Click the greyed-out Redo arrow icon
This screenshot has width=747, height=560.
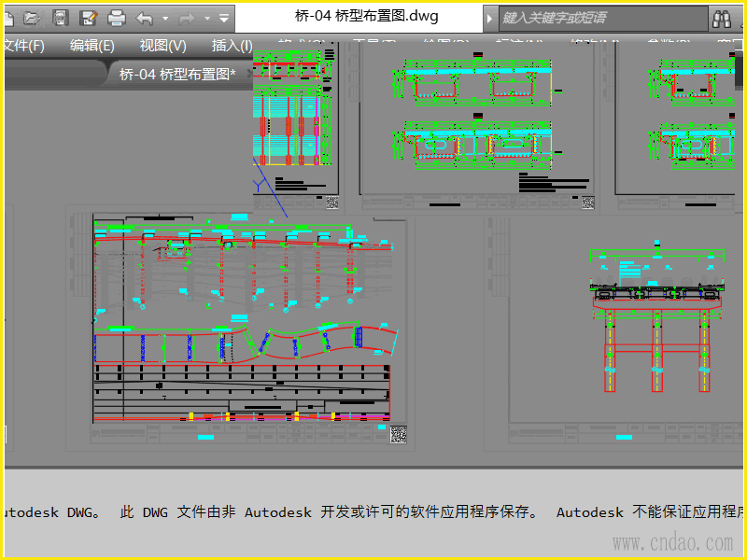pos(187,19)
